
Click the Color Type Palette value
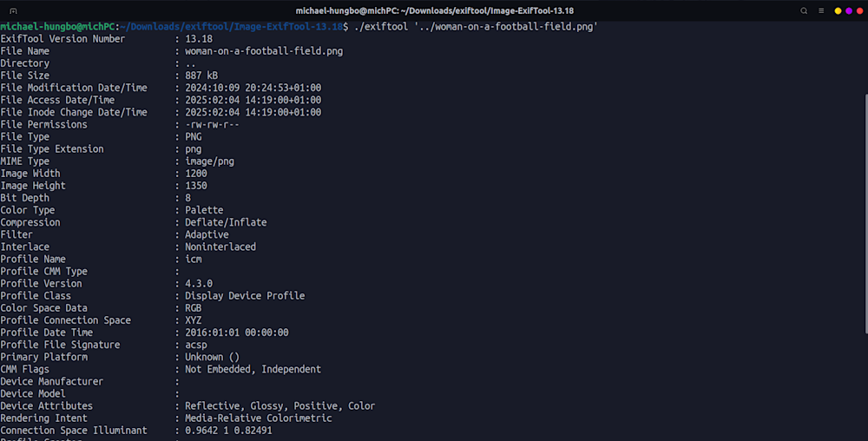coord(204,210)
